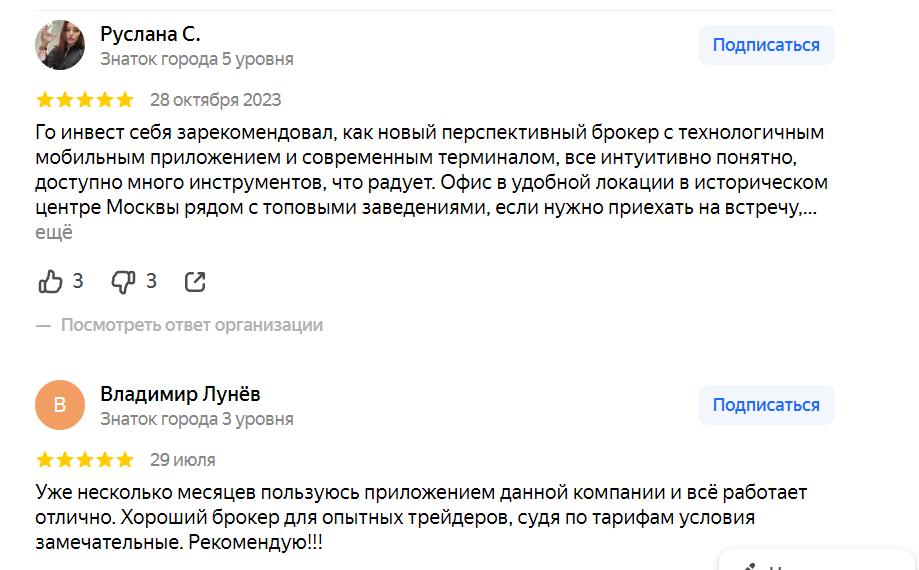Expand the full review via "ещё"

(54, 233)
